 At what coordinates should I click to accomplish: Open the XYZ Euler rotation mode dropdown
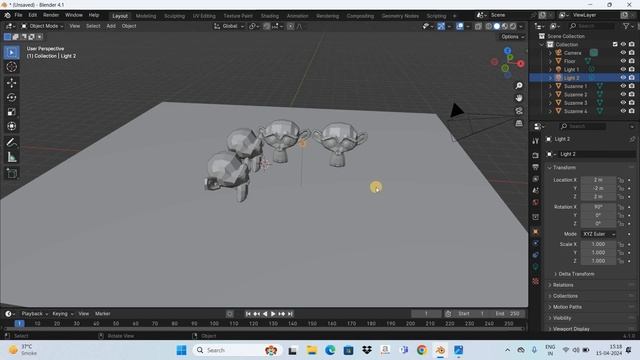[598, 234]
